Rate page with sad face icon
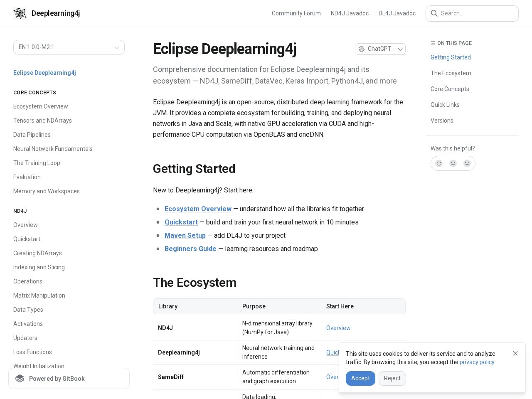The width and height of the screenshot is (532, 399). 467,163
